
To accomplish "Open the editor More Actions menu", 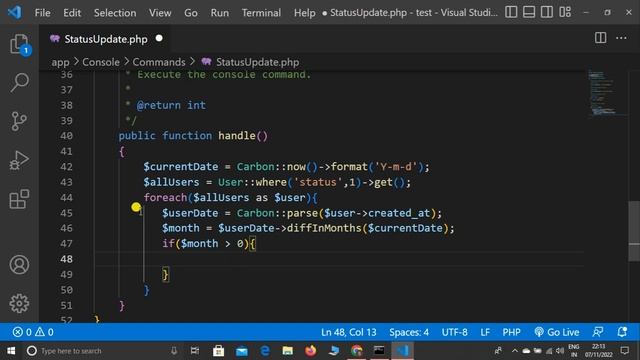I will coord(621,38).
